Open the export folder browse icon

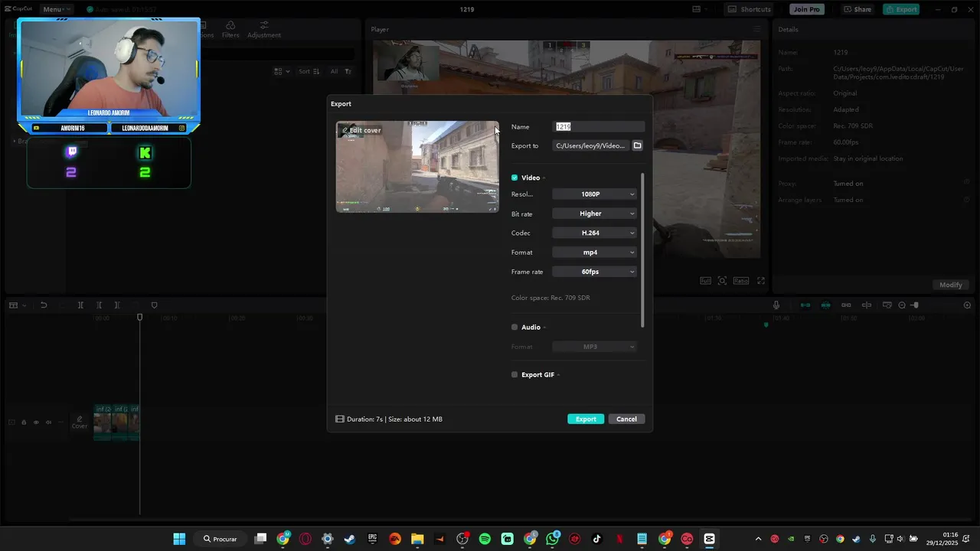(x=637, y=145)
